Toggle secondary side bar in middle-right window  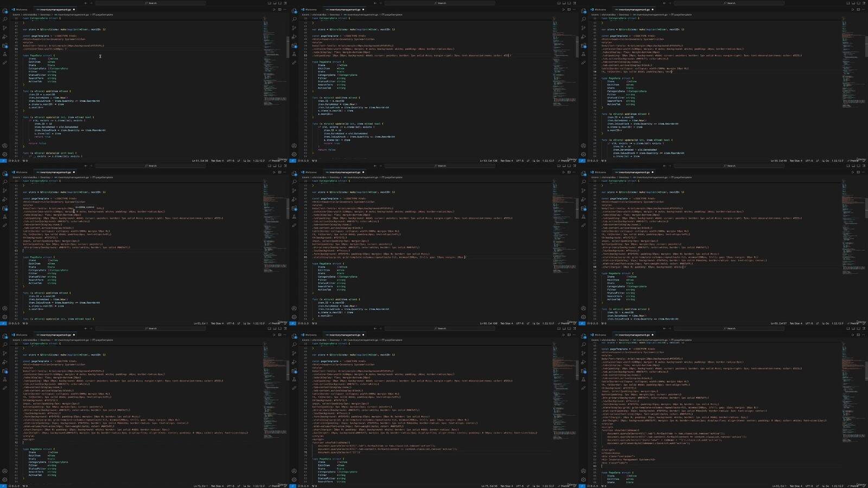click(x=858, y=166)
